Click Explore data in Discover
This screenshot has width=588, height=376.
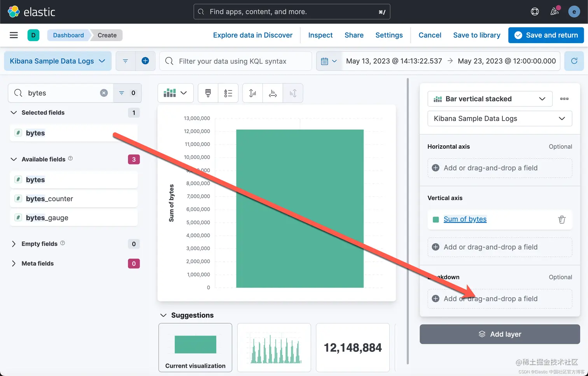[x=253, y=35]
